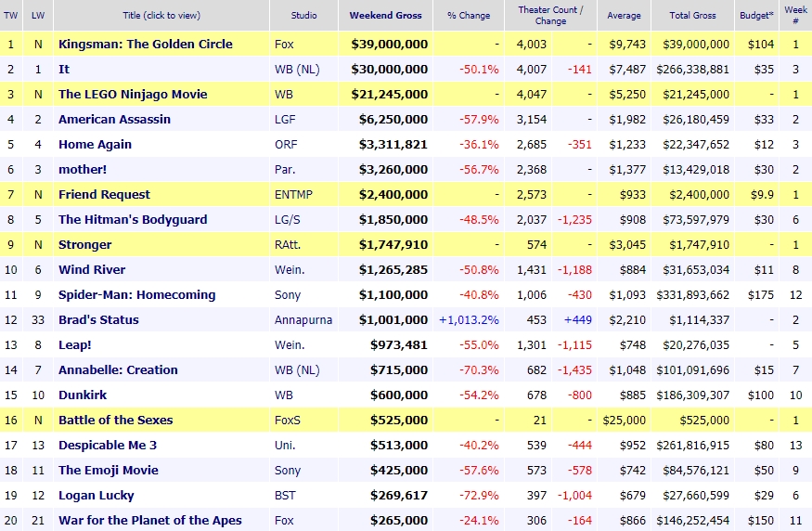Open the mother! movie link
The image size is (812, 531).
[x=83, y=169]
